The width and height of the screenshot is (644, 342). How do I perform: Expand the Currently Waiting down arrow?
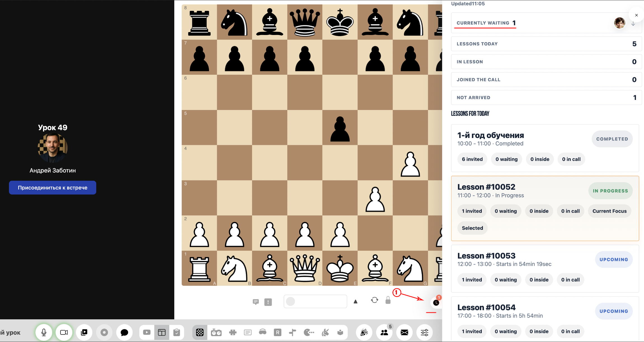click(x=633, y=24)
